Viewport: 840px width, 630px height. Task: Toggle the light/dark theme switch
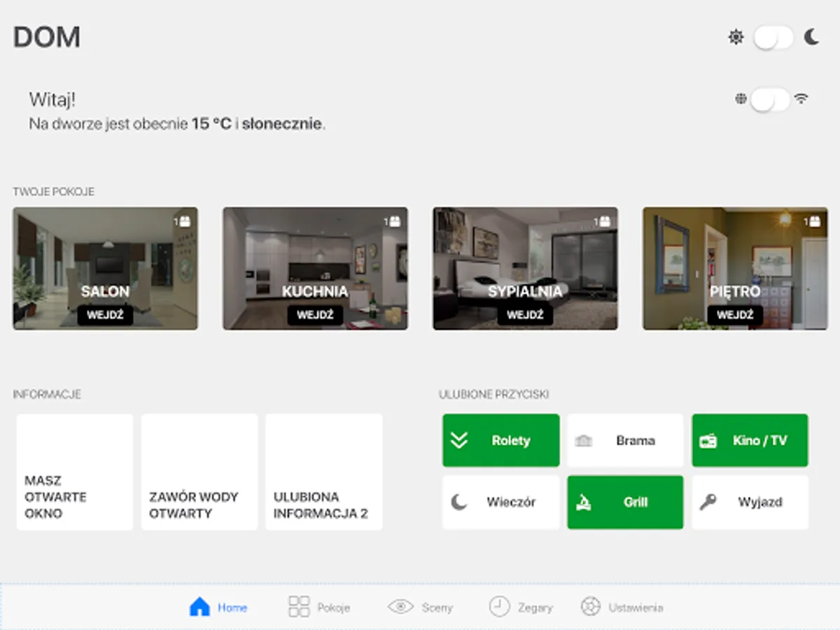click(773, 38)
